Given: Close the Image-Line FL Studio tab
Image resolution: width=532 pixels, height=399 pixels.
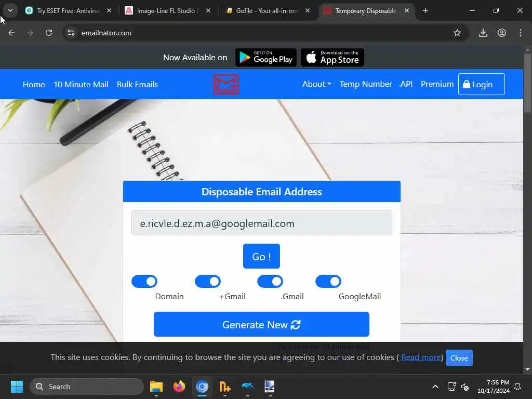Looking at the screenshot, I should 208,10.
